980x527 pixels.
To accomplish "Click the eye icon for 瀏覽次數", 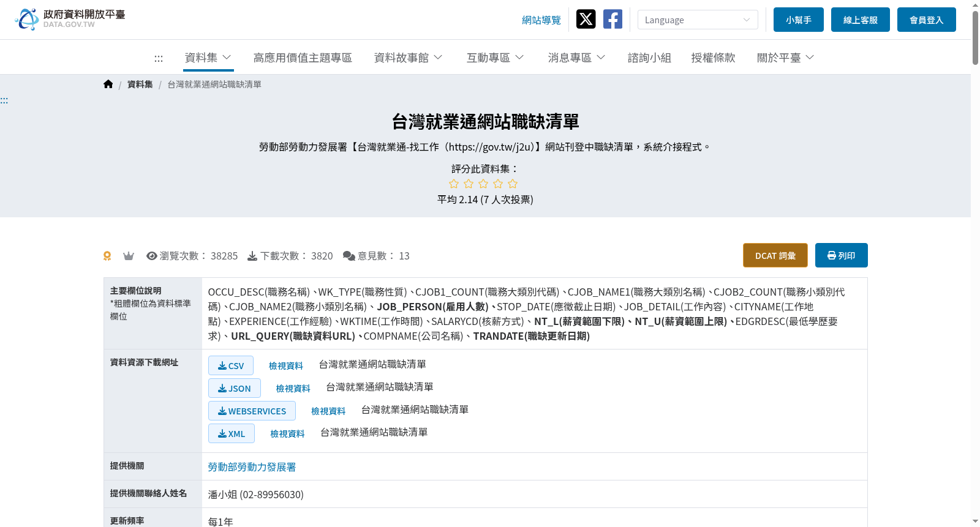I will tap(152, 256).
